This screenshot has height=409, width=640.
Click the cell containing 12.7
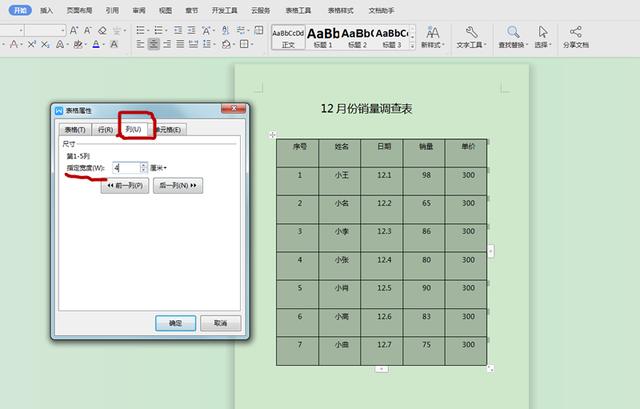tap(382, 351)
